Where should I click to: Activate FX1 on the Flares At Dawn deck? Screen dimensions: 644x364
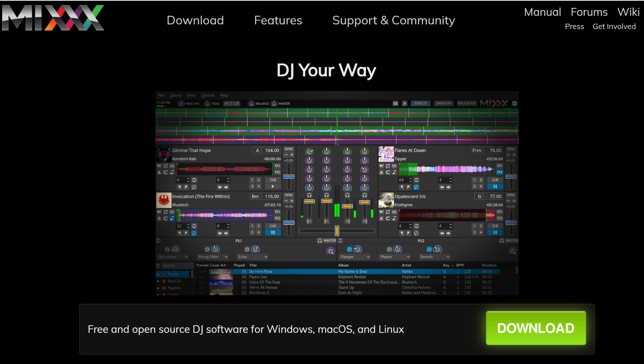click(x=500, y=165)
